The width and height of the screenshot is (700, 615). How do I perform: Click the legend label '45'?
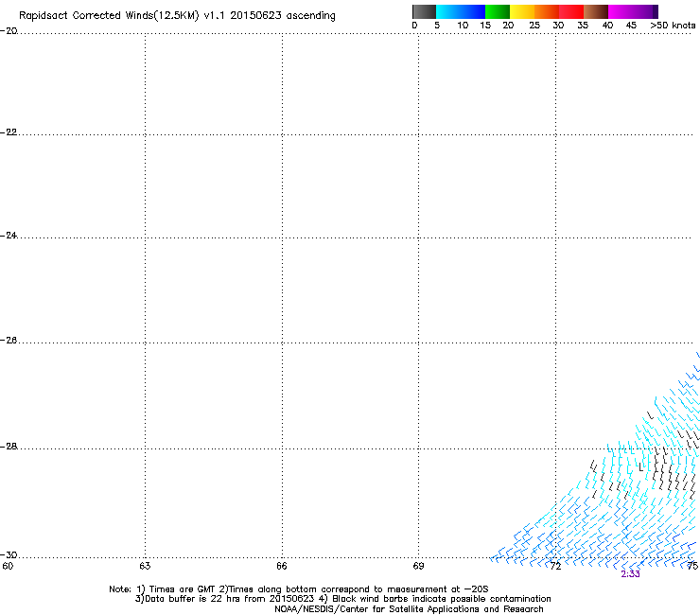(631, 26)
